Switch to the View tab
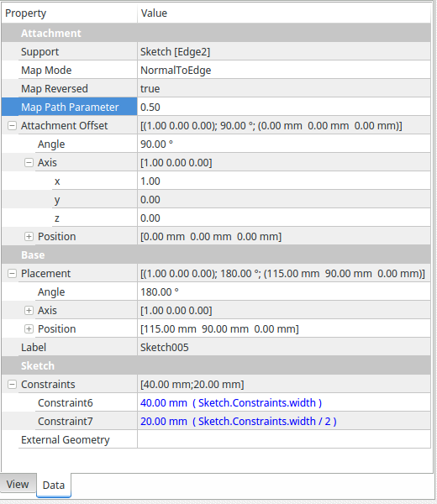The width and height of the screenshot is (437, 504). pos(18,484)
